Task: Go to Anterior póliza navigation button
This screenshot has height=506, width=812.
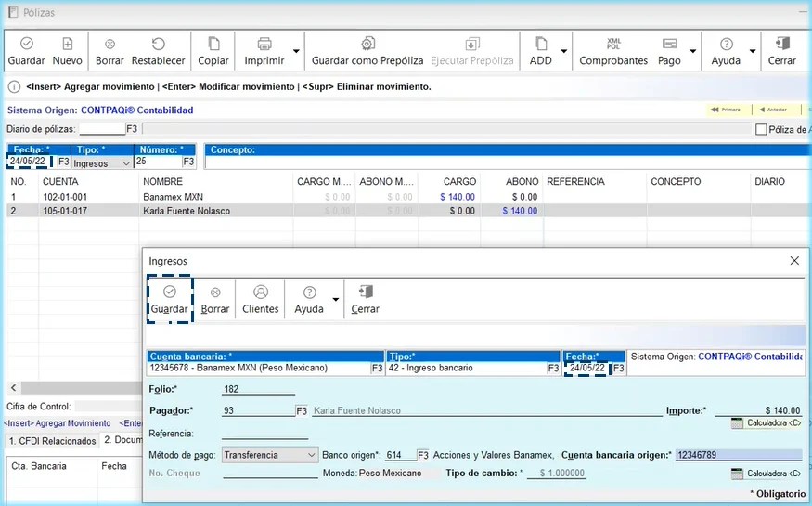Action: [x=773, y=110]
